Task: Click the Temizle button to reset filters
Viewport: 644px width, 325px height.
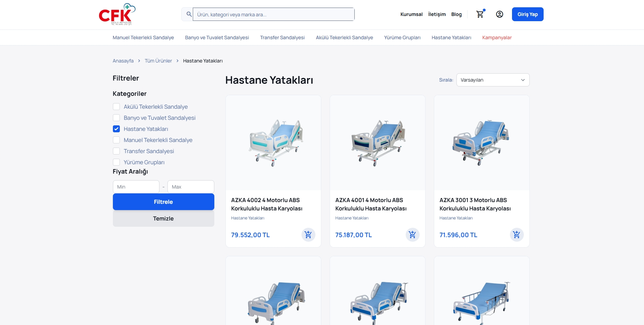Action: coord(163,218)
